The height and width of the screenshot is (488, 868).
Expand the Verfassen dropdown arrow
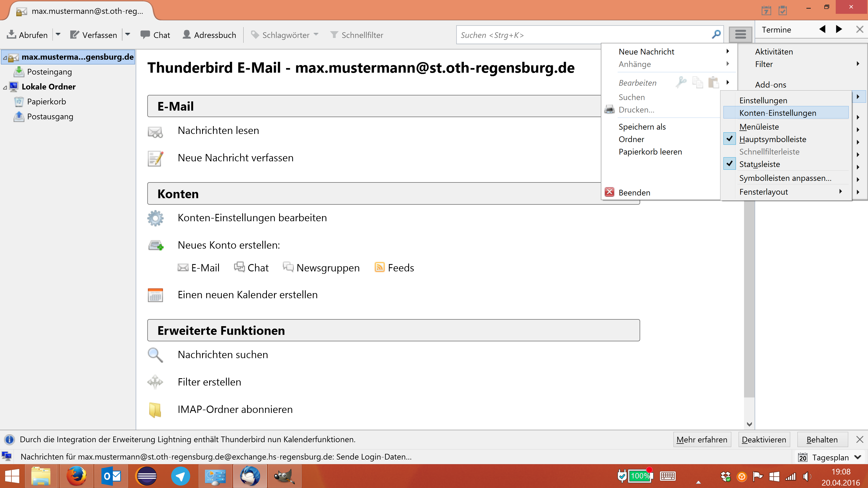pyautogui.click(x=128, y=35)
